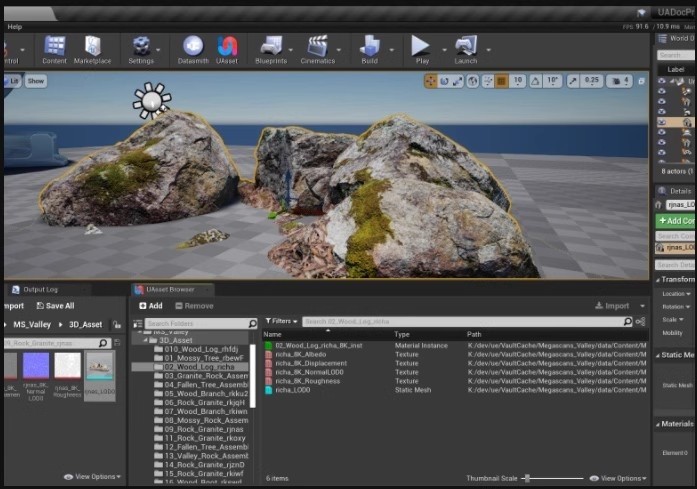Open View Options in the content browser
Image resolution: width=697 pixels, height=489 pixels.
(x=92, y=477)
